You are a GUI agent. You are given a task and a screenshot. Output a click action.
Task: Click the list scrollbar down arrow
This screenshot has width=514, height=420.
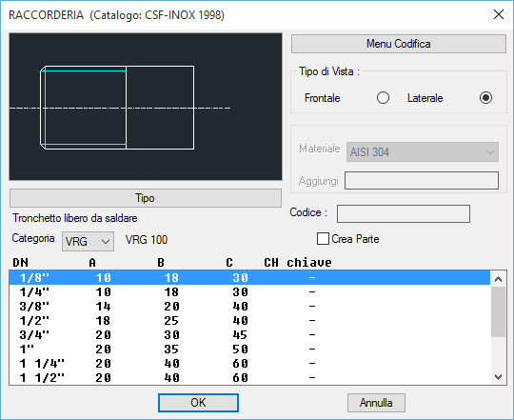click(x=498, y=377)
